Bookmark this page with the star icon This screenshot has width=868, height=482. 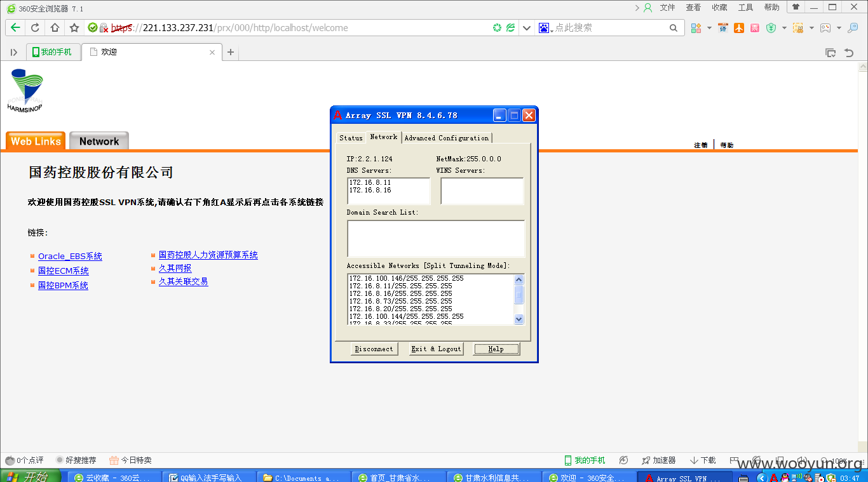coord(74,28)
